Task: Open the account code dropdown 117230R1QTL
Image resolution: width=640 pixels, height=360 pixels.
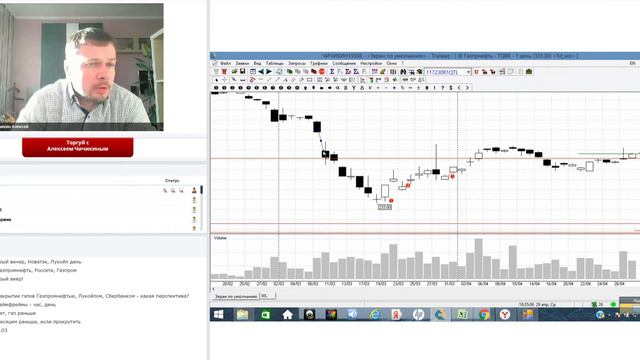Action: pos(468,72)
